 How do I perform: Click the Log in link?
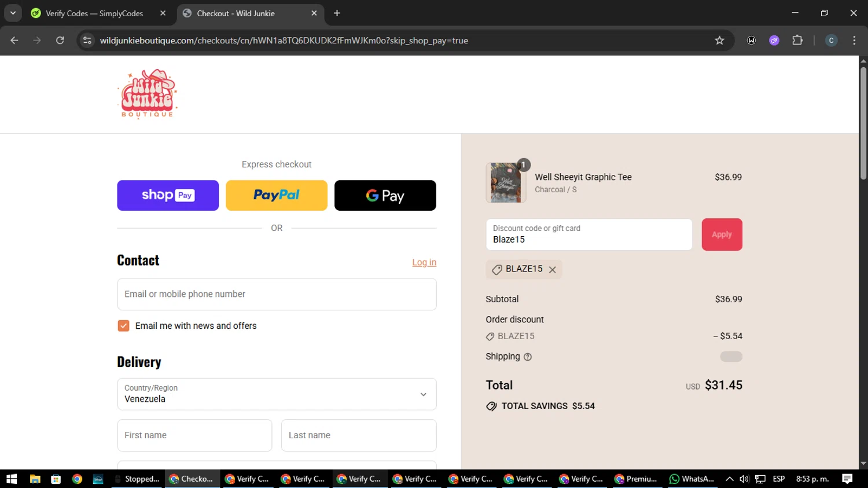(424, 262)
